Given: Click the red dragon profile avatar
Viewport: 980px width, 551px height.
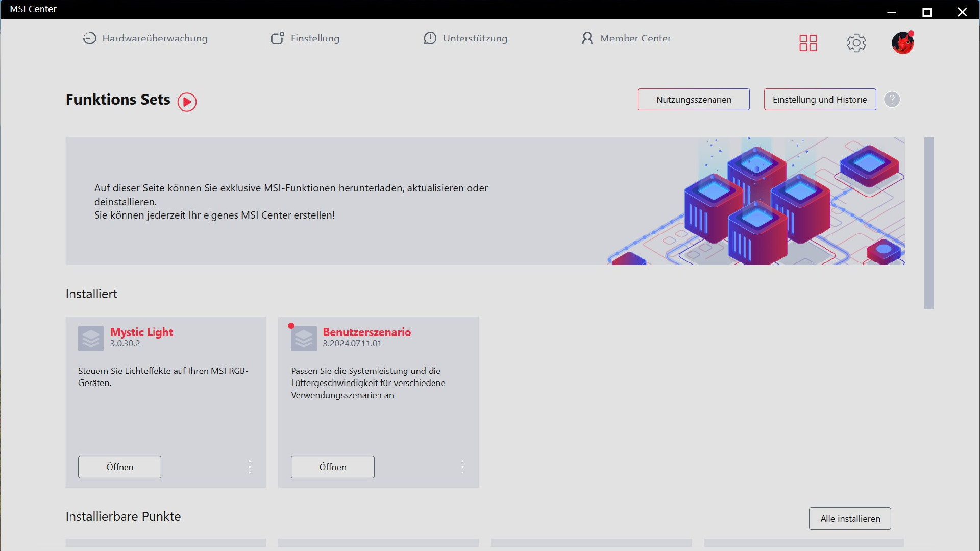Looking at the screenshot, I should pyautogui.click(x=902, y=43).
